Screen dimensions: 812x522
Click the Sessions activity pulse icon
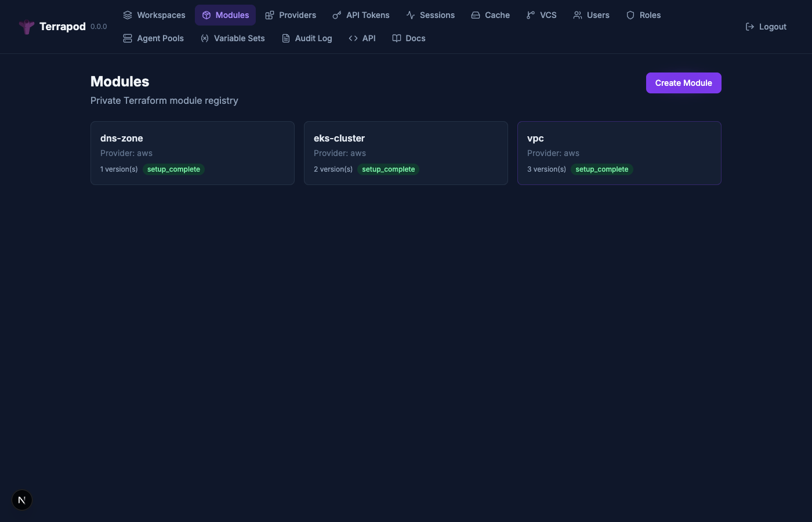tap(411, 15)
